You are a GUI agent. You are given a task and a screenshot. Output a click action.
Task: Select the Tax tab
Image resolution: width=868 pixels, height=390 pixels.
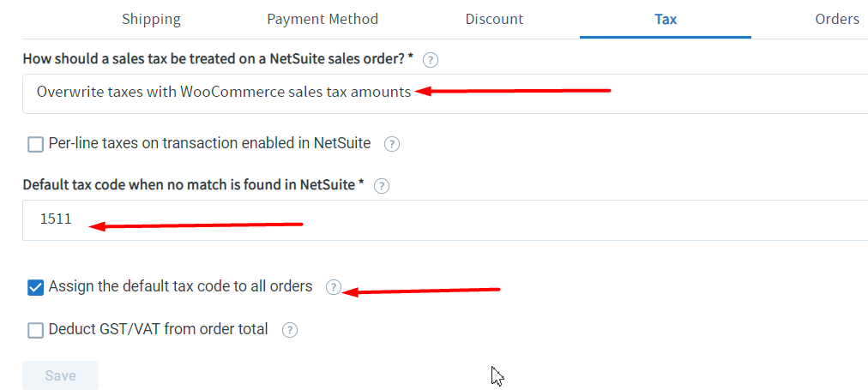tap(666, 20)
